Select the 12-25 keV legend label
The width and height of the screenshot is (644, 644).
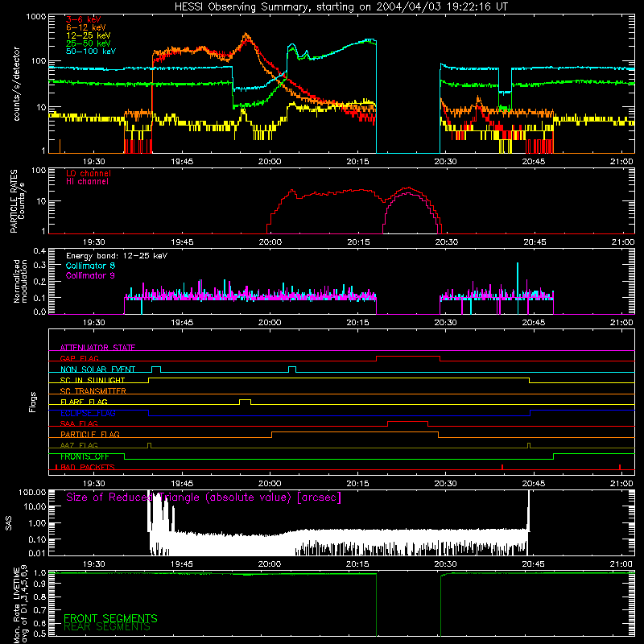point(89,35)
